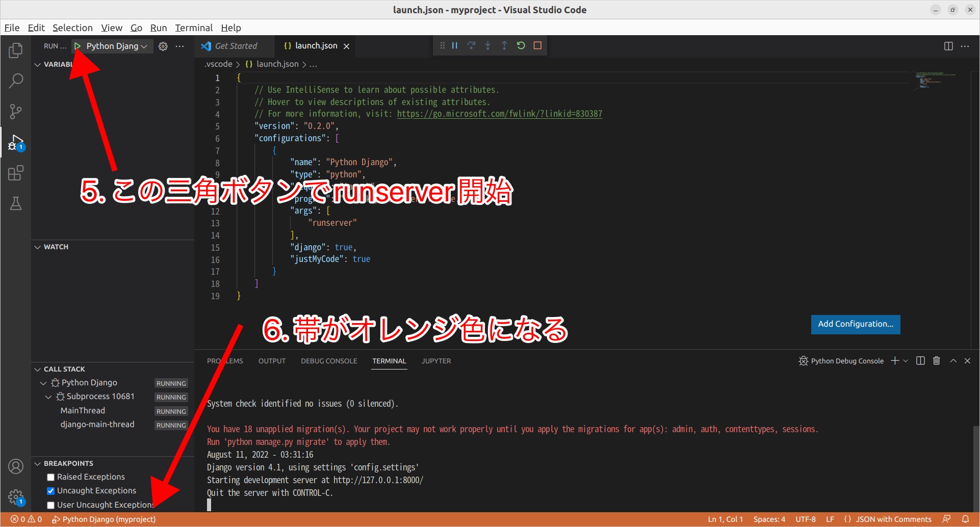The height and width of the screenshot is (527, 980).
Task: Open the Python Django configuration dropdown
Action: click(144, 46)
